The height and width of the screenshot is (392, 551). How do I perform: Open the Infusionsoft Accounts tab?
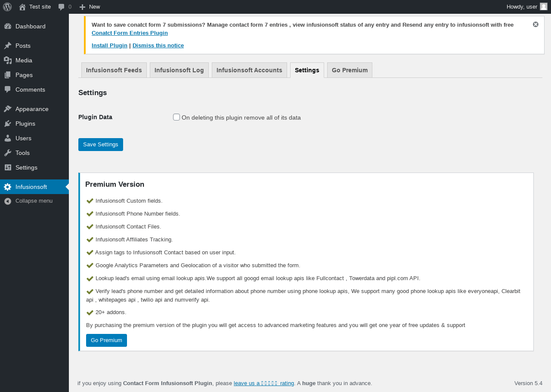(249, 70)
